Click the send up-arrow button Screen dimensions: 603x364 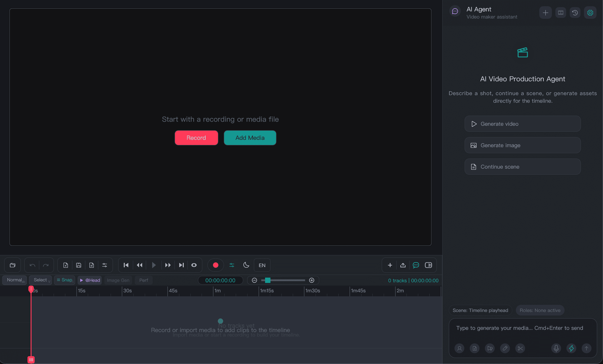click(586, 348)
